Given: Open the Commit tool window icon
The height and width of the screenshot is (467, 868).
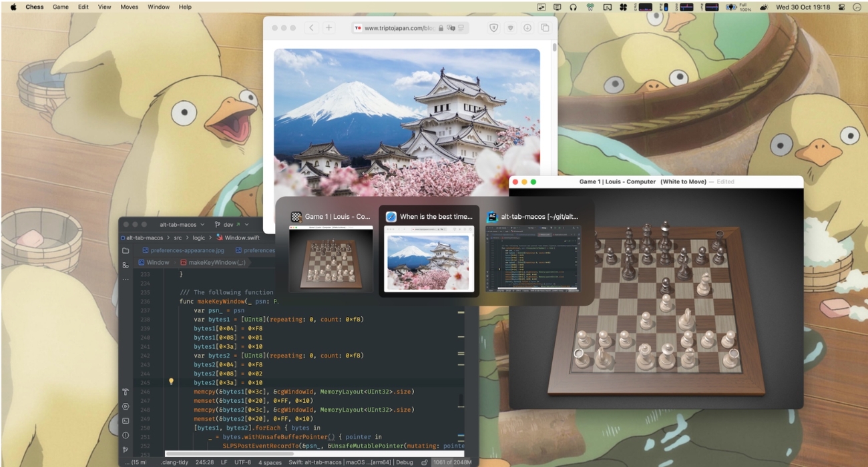Looking at the screenshot, I should pos(126,450).
